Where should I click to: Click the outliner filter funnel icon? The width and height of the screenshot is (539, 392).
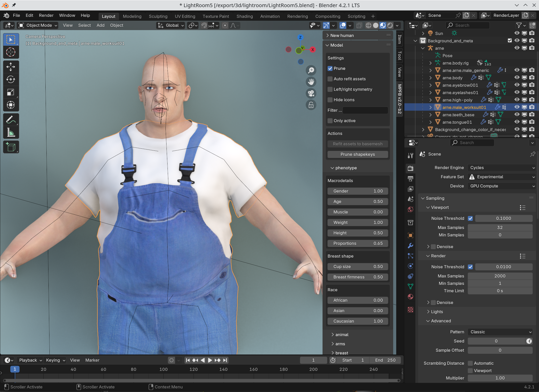[x=519, y=25]
